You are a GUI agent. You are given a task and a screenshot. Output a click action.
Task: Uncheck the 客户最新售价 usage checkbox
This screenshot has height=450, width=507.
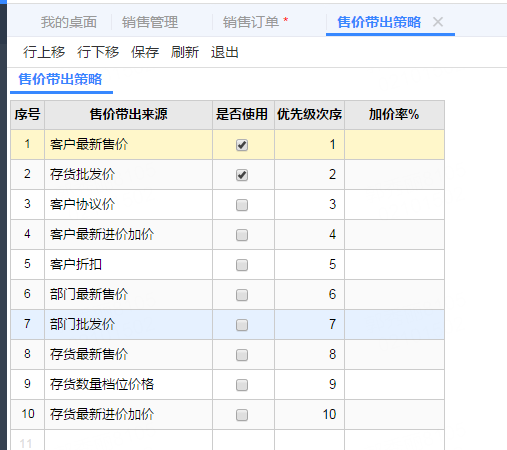242,145
